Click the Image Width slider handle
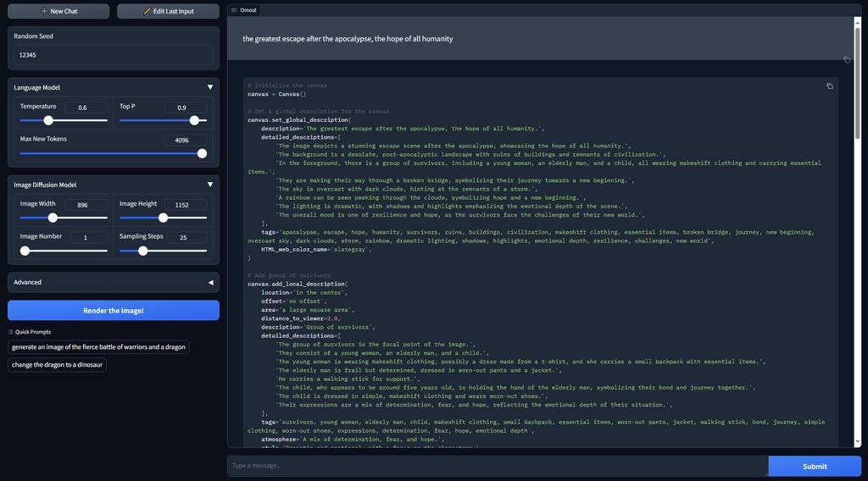Screen dimensions: 868x481 click(x=53, y=218)
